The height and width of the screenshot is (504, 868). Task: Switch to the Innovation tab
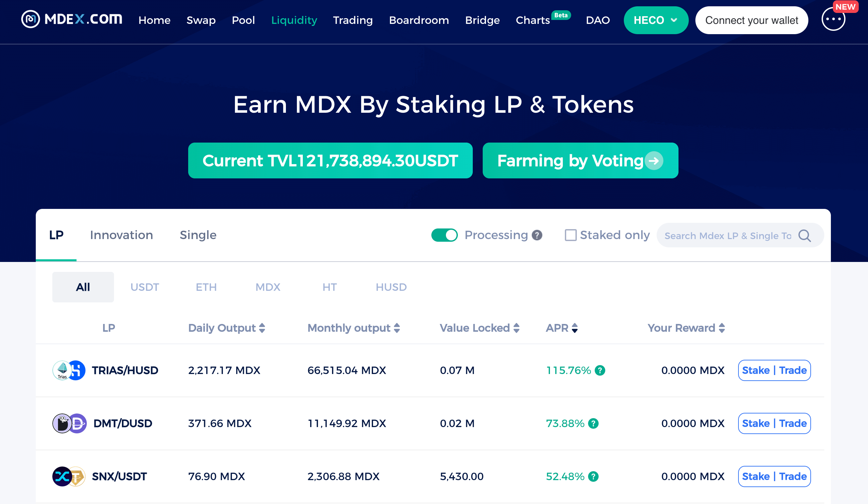(x=122, y=235)
